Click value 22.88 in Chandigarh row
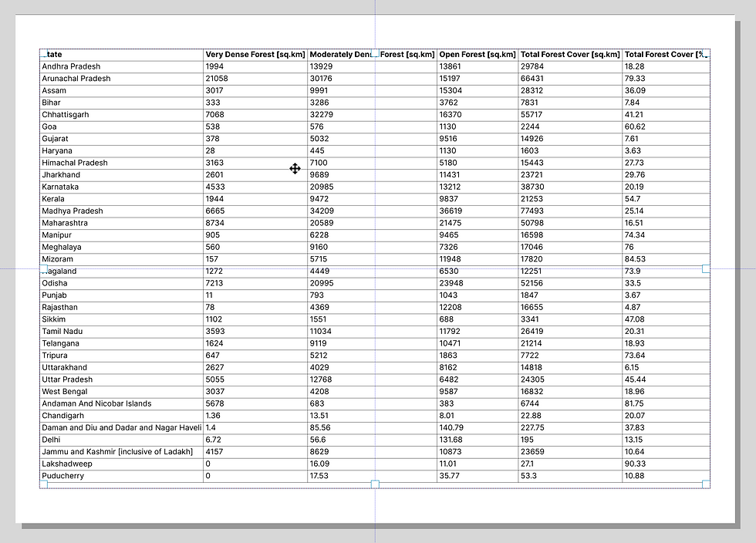This screenshot has width=756, height=543. [x=531, y=416]
